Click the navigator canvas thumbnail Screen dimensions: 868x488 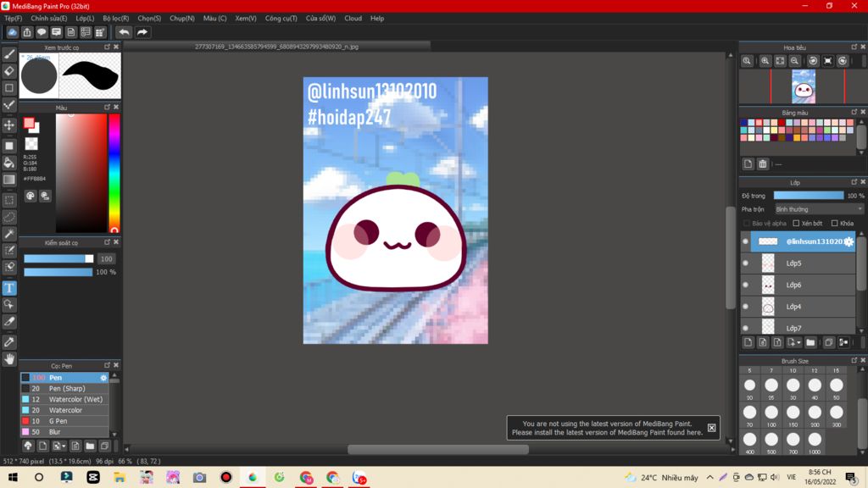(x=804, y=86)
